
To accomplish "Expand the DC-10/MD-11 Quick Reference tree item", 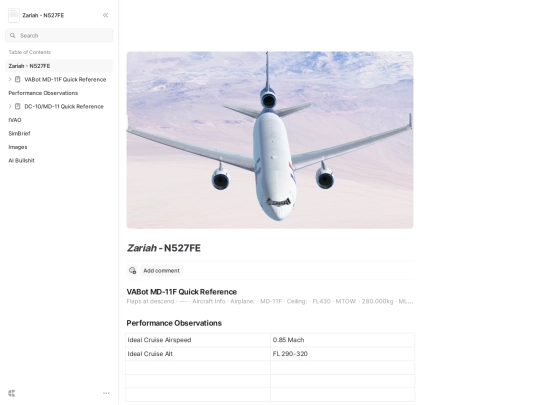I will click(x=10, y=106).
